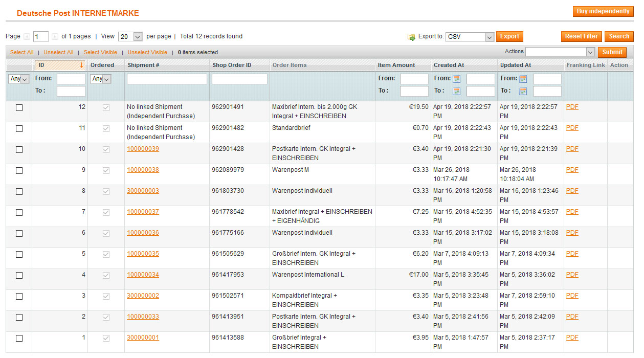Select the checkbox for record ID 3
Image resolution: width=644 pixels, height=358 pixels.
point(19,296)
